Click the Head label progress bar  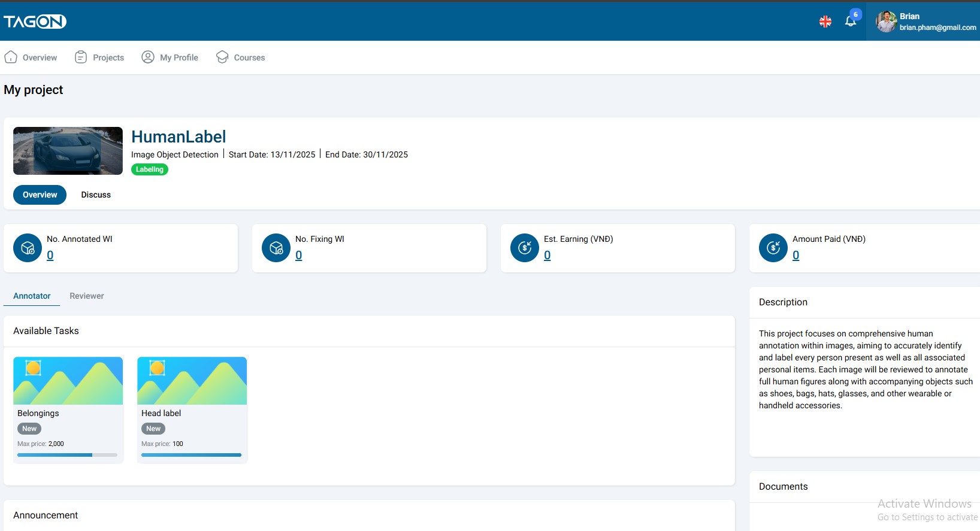click(191, 455)
